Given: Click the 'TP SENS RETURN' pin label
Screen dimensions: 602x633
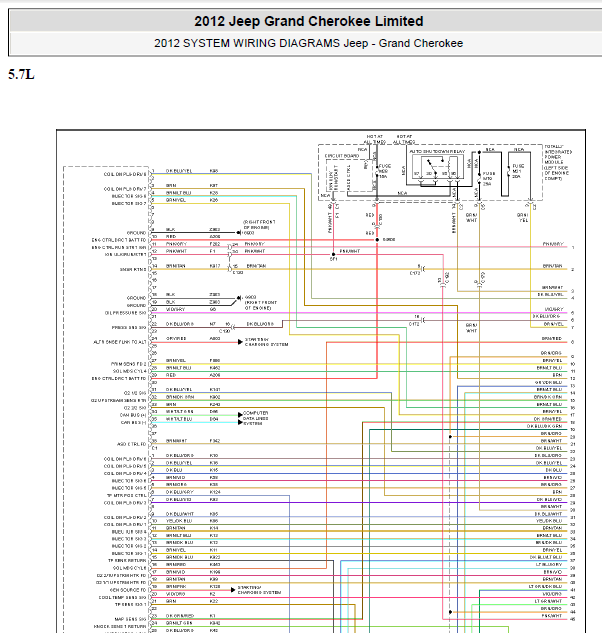Looking at the screenshot, I should pyautogui.click(x=127, y=561).
